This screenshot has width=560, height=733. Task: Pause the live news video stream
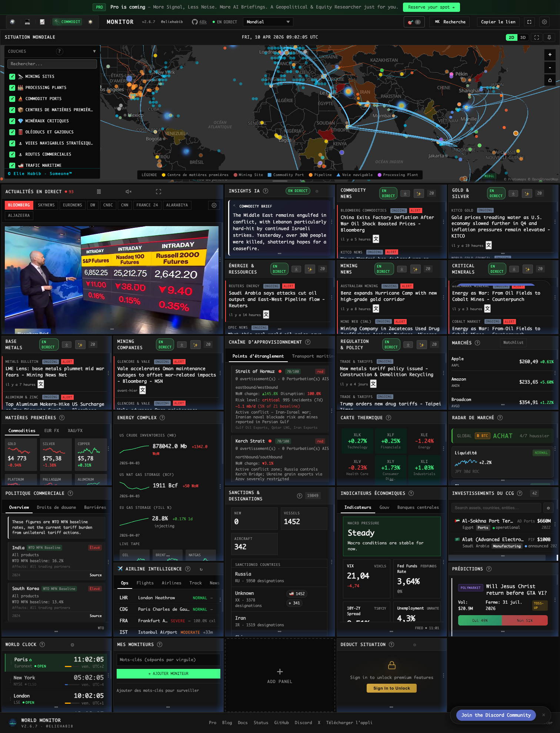[99, 192]
